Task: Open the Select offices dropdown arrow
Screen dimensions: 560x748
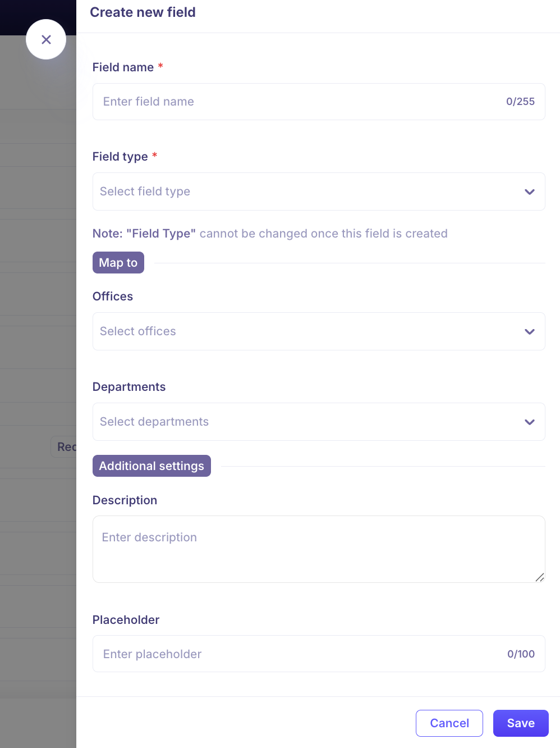Action: 529,332
